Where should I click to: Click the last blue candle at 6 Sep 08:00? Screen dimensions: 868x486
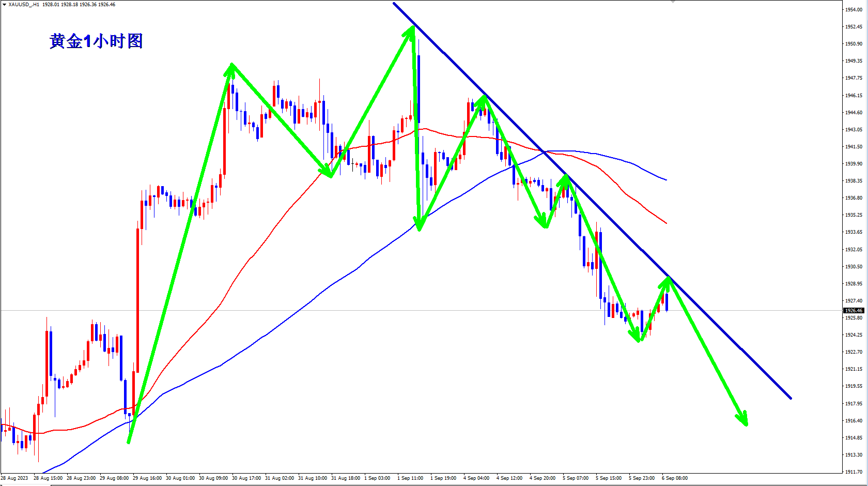click(667, 302)
